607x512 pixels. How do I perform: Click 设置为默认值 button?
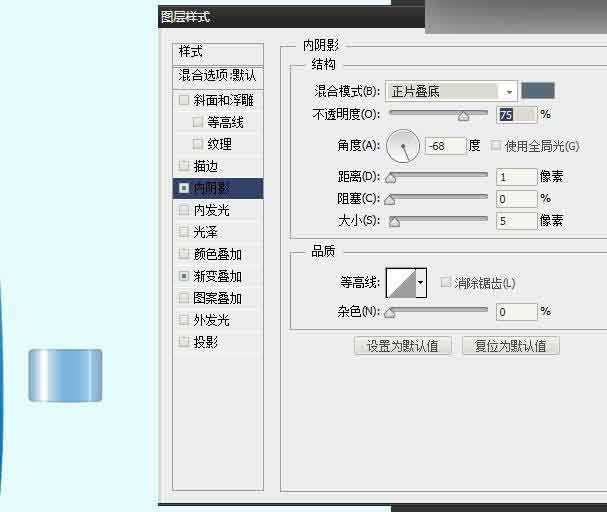pos(403,346)
